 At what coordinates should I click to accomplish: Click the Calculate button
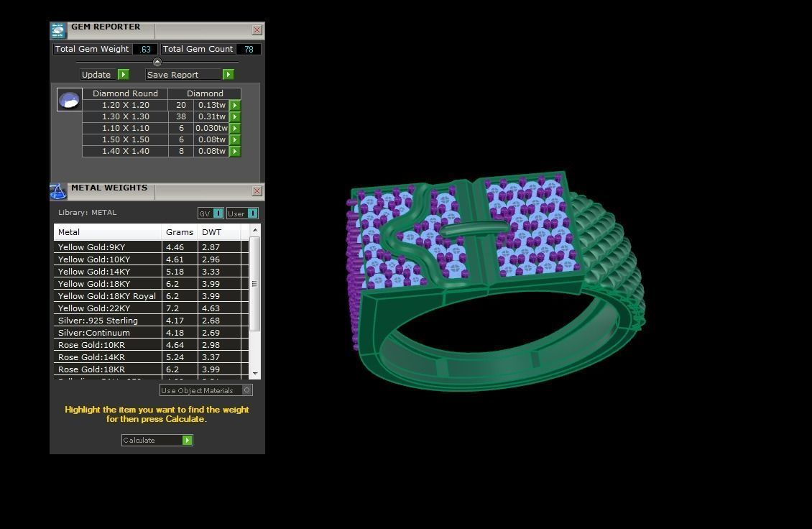click(157, 440)
